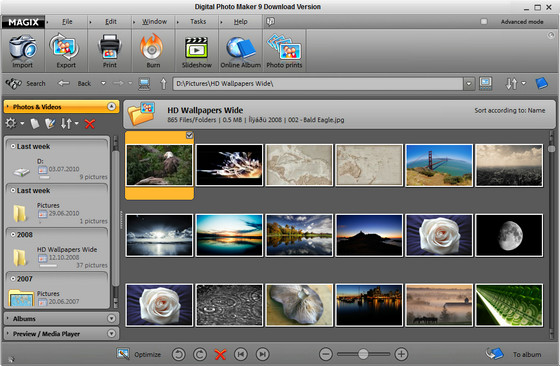
Task: Enable the Advanced mode checkbox
Action: click(484, 21)
